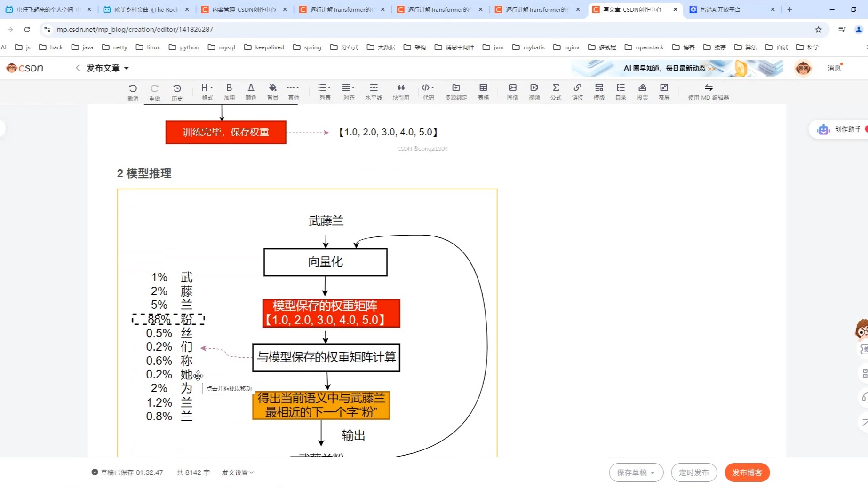The image size is (868, 488).
Task: Expand the 发布文章 dropdown
Action: 126,69
